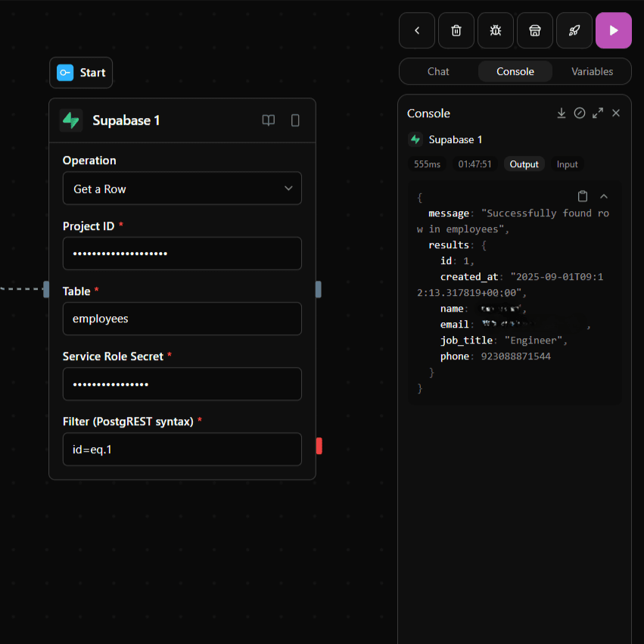The image size is (644, 644).
Task: Download the console logs
Action: 562,113
